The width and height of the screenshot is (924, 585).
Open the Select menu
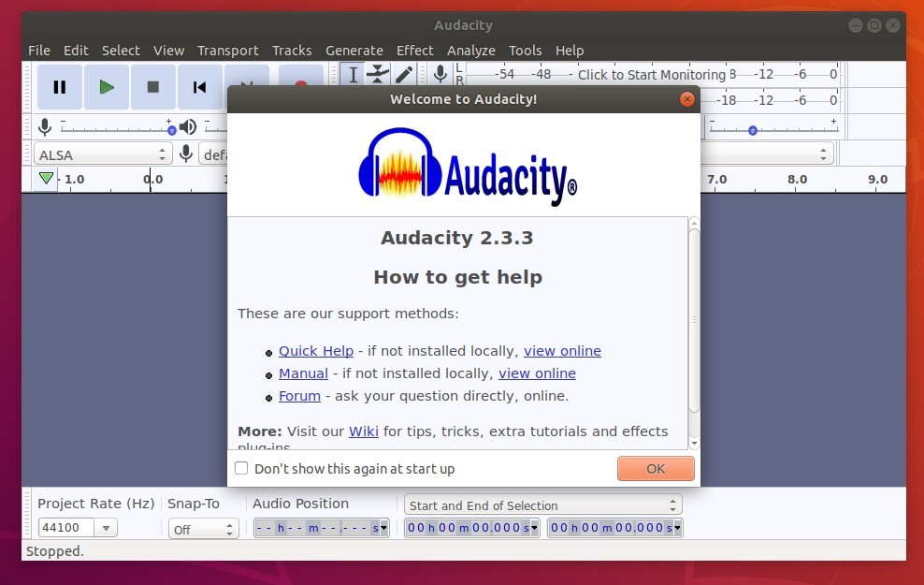tap(121, 51)
